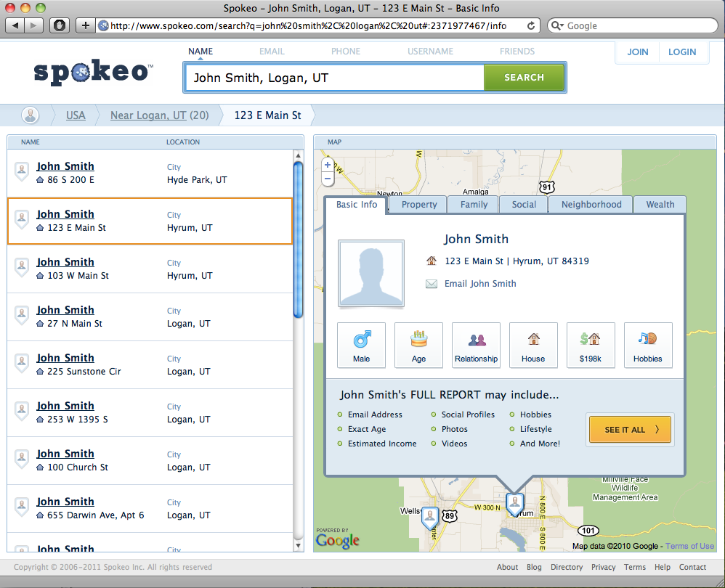Image resolution: width=725 pixels, height=588 pixels.
Task: Focus the Google search box in toolbar
Action: pyautogui.click(x=633, y=26)
